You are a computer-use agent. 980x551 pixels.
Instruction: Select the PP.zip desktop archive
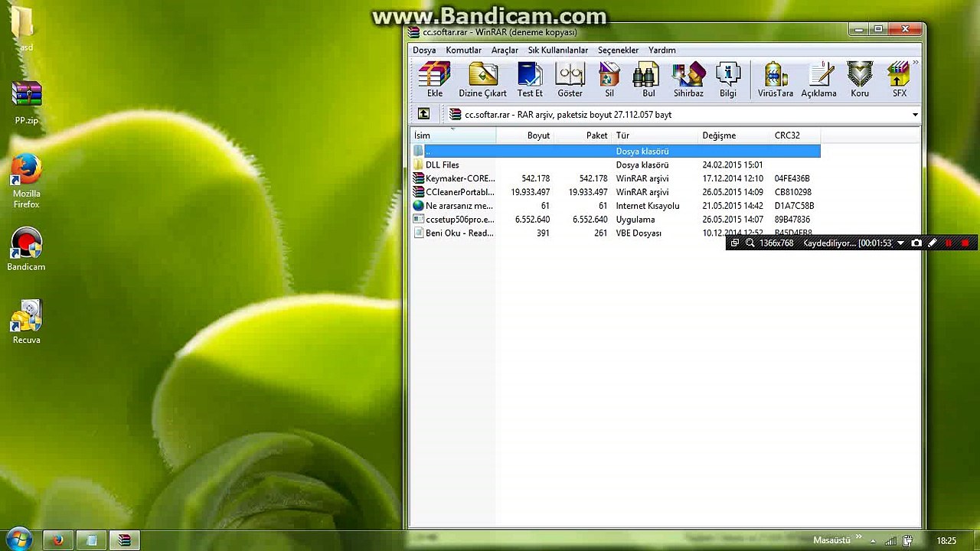pyautogui.click(x=26, y=103)
